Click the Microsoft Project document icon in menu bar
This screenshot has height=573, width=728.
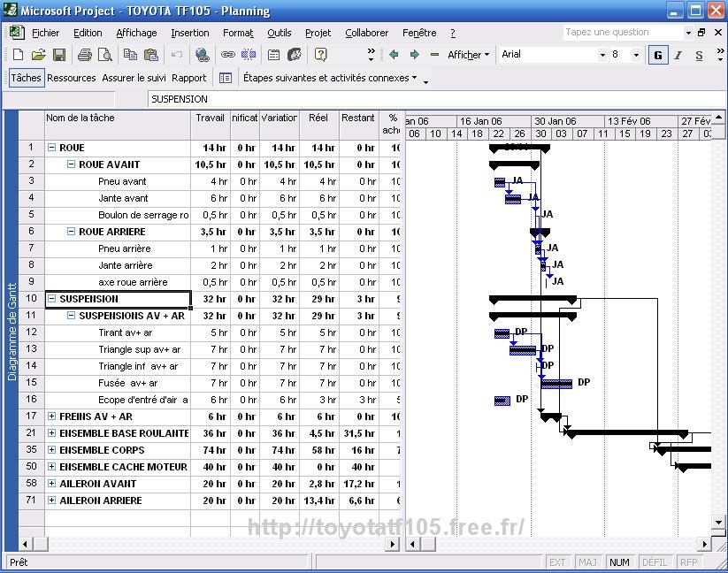point(17,33)
